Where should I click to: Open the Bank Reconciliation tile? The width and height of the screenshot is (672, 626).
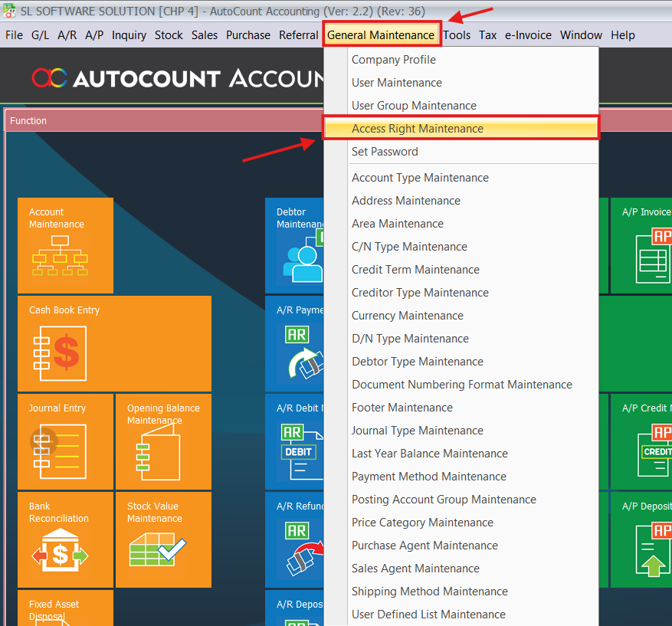[65, 539]
